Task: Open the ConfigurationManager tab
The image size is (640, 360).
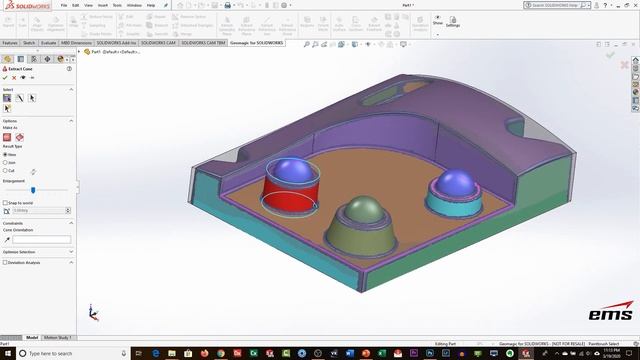Action: [34, 59]
